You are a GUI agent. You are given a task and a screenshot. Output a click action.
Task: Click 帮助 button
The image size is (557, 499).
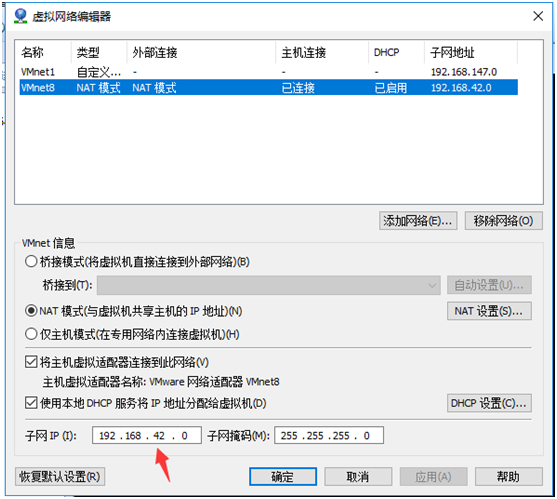508,476
